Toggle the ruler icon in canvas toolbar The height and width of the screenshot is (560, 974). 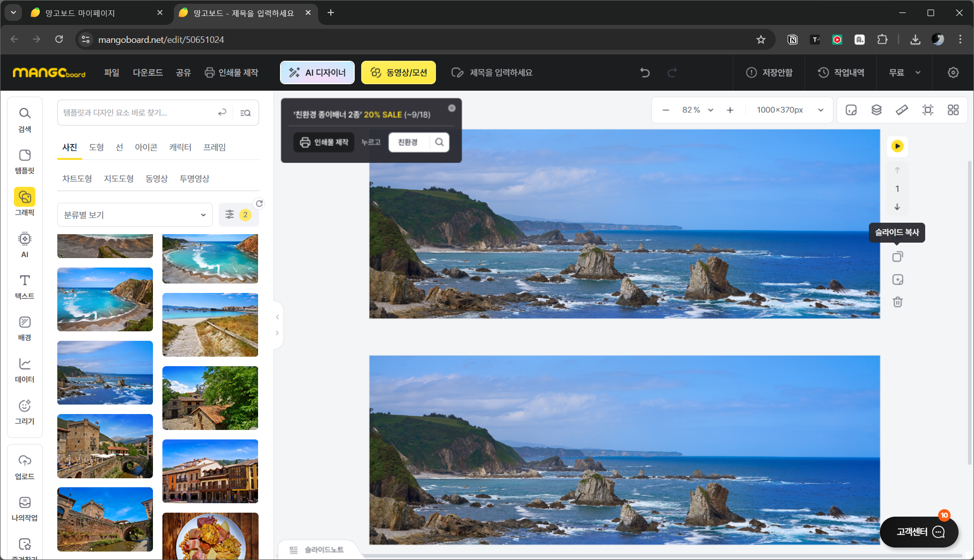pos(902,110)
